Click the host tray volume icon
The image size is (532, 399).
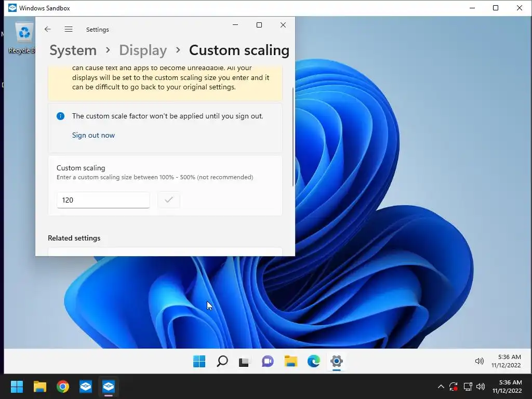pos(481,387)
